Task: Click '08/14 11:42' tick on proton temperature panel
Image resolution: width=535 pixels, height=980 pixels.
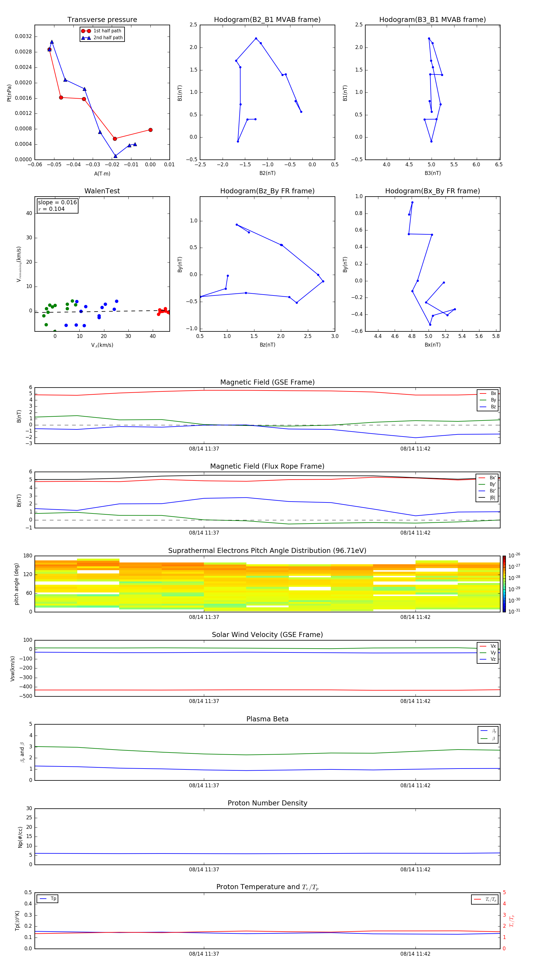Action: [x=415, y=954]
